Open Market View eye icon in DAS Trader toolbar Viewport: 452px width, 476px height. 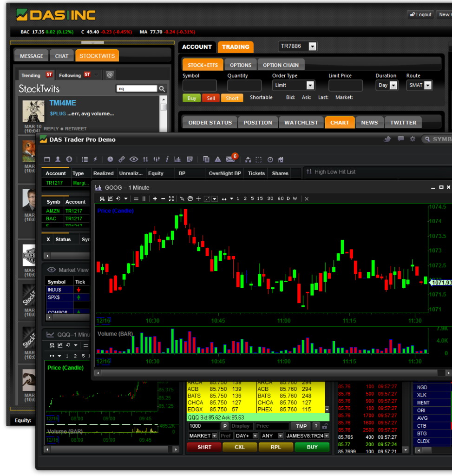[133, 159]
